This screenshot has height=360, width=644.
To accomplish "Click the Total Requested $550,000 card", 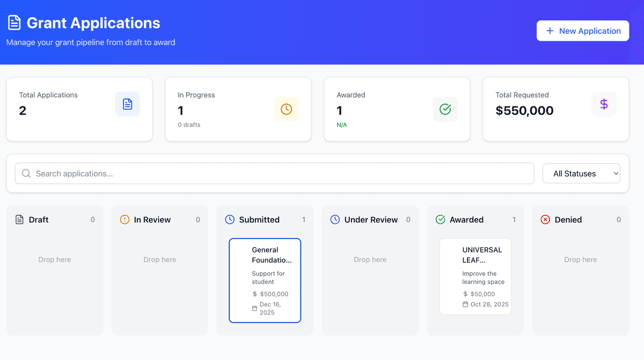I will pos(555,110).
